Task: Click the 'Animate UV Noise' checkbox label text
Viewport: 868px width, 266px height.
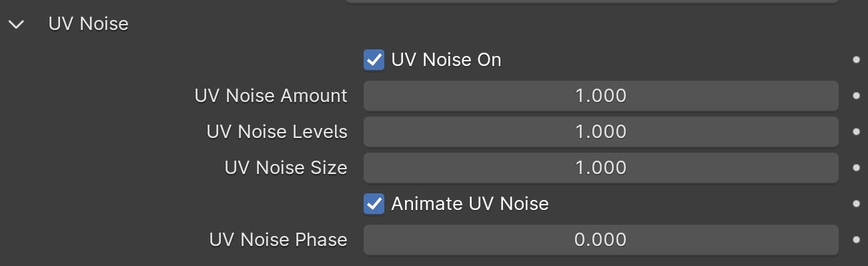Action: tap(470, 203)
